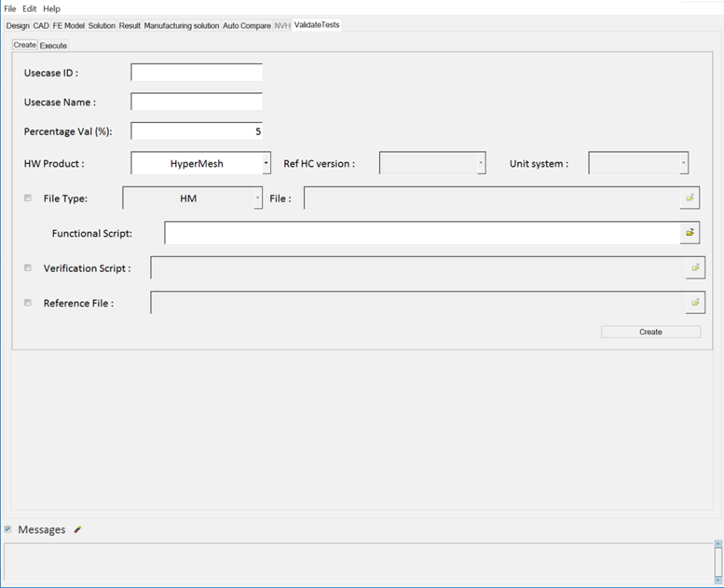Screen dimensions: 724x588
Task: Open the Edit menu
Action: click(30, 8)
